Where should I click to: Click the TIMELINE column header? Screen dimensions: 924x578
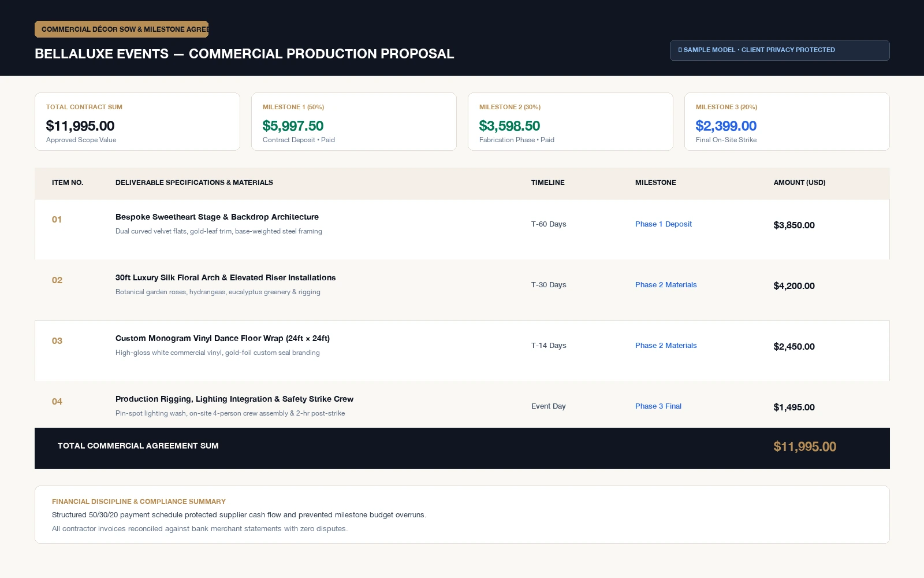pyautogui.click(x=548, y=183)
